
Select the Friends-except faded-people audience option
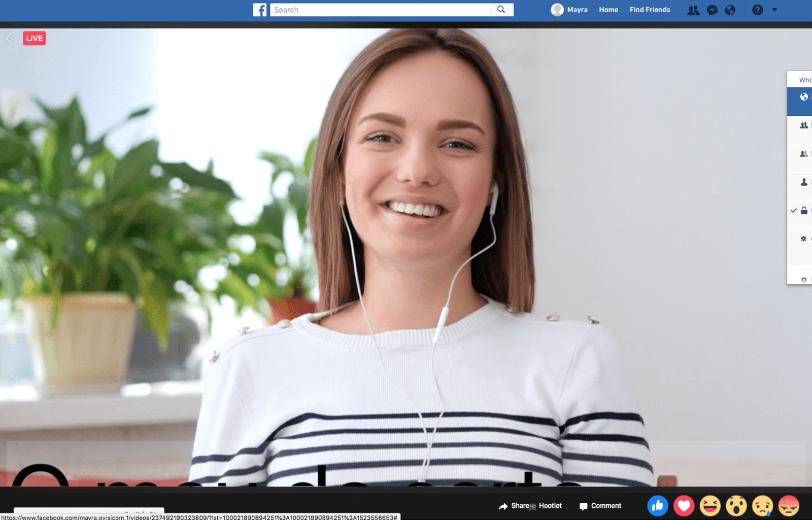800,158
